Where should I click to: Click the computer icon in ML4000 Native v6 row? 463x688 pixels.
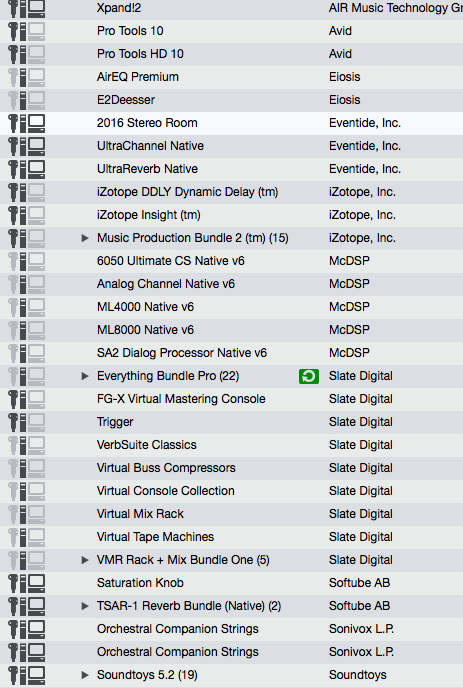(36, 307)
